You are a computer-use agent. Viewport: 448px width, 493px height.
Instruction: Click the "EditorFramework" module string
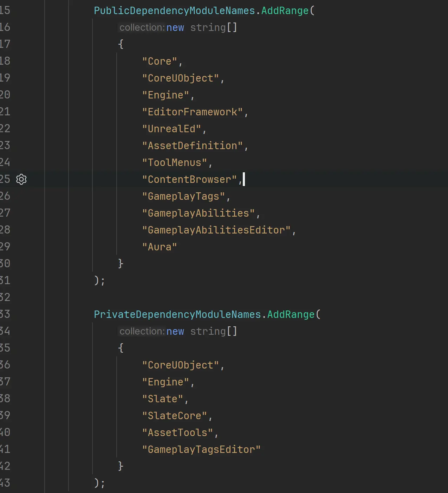click(193, 112)
